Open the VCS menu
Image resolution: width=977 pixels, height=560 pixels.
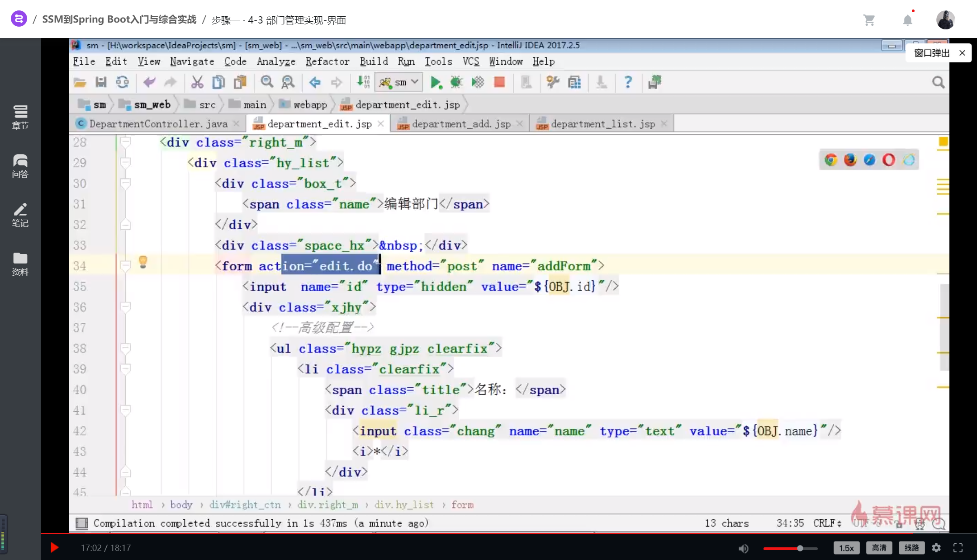[470, 61]
